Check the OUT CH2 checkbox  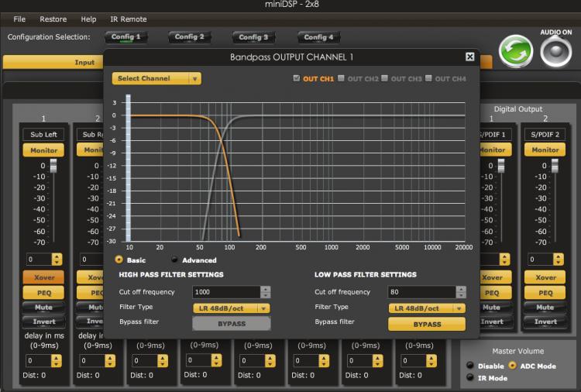(x=341, y=78)
